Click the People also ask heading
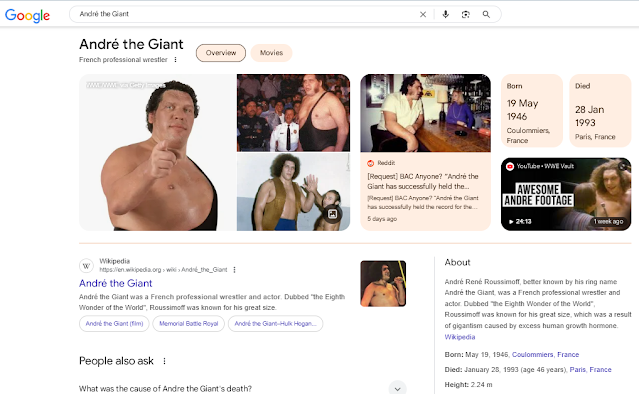This screenshot has height=394, width=639. point(116,361)
